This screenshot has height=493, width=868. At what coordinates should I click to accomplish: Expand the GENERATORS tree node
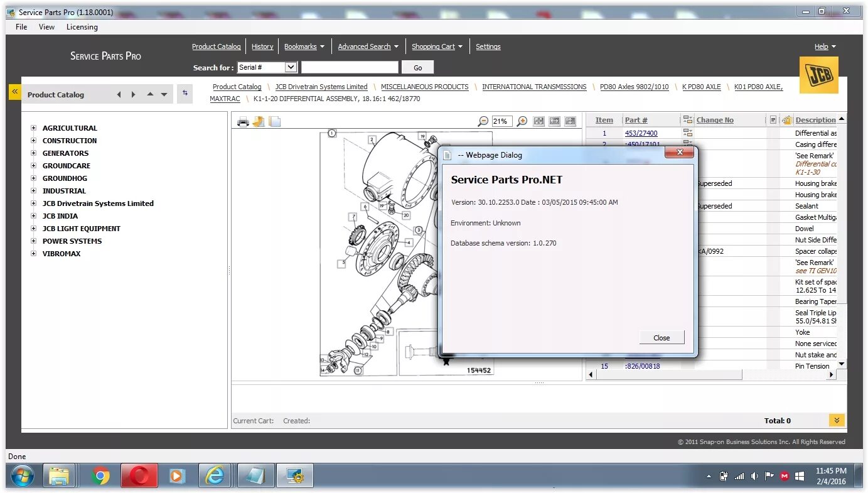tap(34, 153)
